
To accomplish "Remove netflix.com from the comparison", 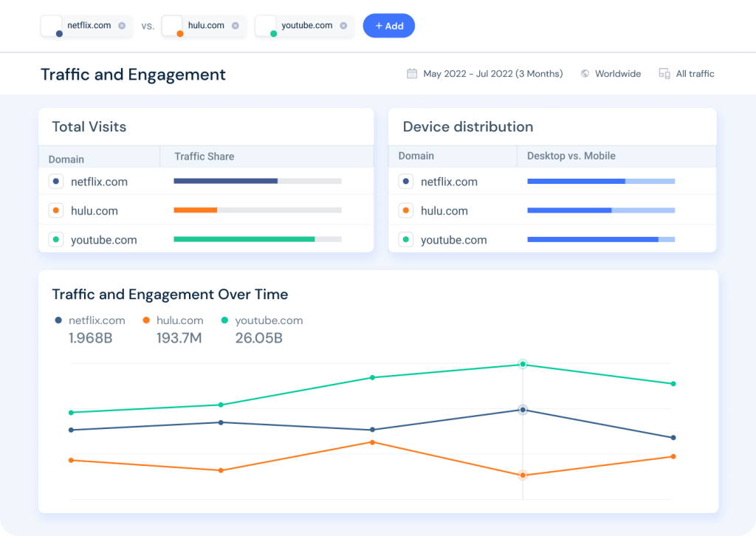I will click(122, 26).
